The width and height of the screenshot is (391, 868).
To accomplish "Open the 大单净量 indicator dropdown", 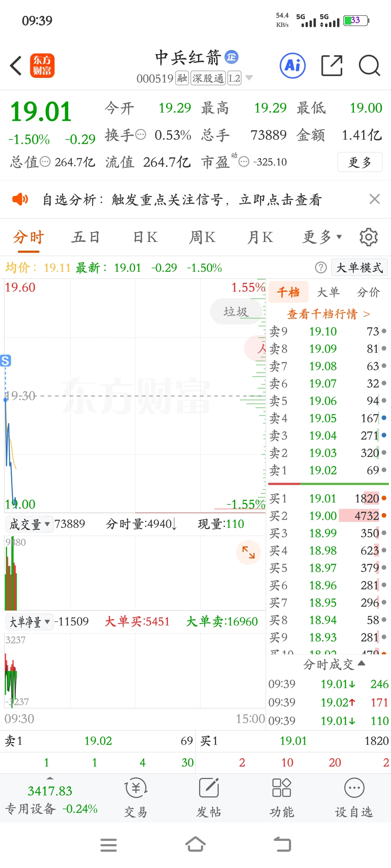I will tap(29, 622).
